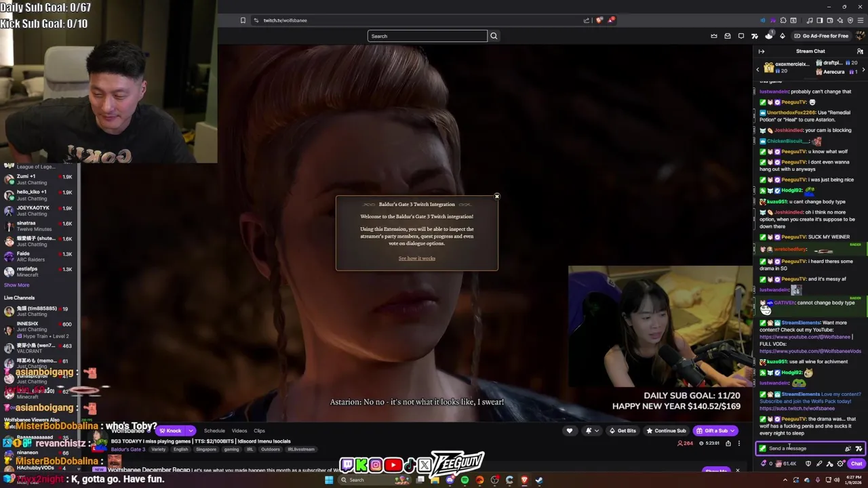Click the Windows taskbar Search box
This screenshot has height=488, width=868.
tap(374, 480)
